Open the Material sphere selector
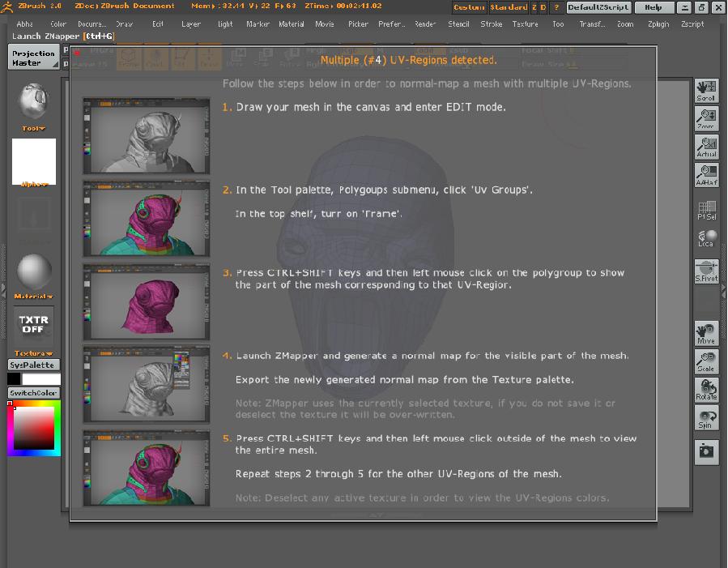The height and width of the screenshot is (568, 728). pyautogui.click(x=33, y=272)
